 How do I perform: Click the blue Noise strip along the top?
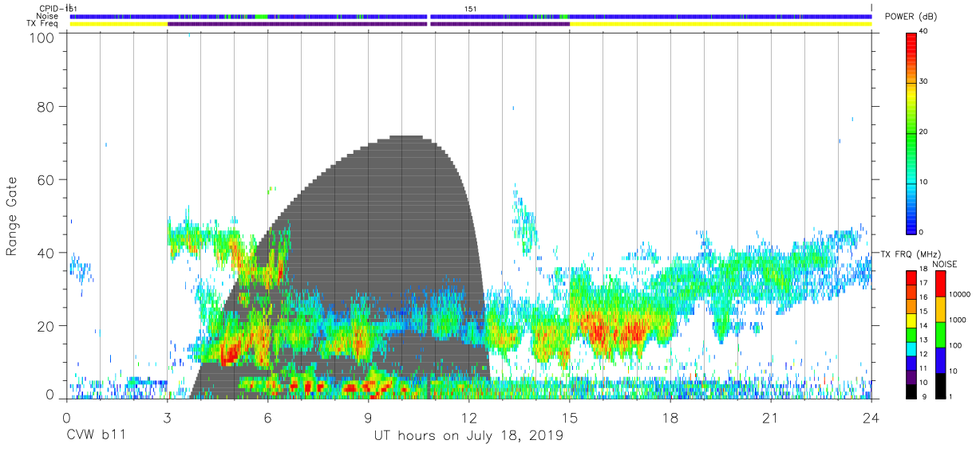coord(471,16)
